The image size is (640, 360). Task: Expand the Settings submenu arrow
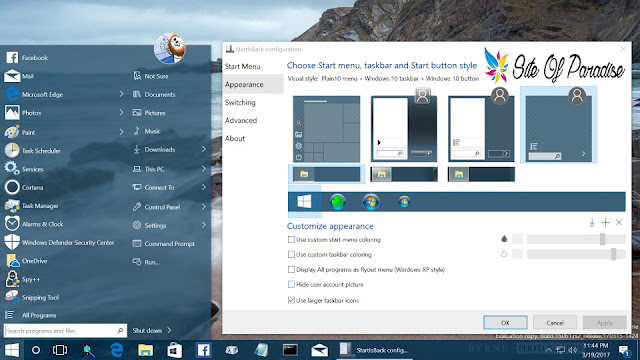click(x=203, y=225)
